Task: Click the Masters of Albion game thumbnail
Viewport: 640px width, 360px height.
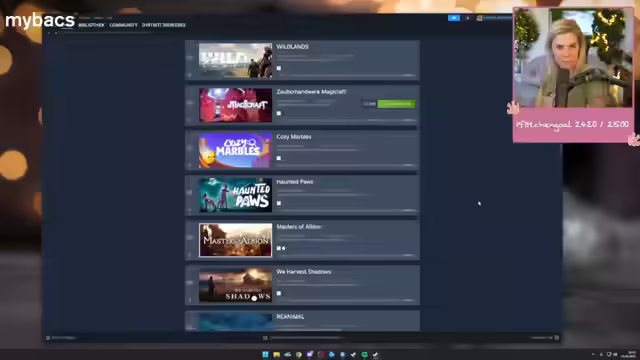Action: tap(236, 240)
